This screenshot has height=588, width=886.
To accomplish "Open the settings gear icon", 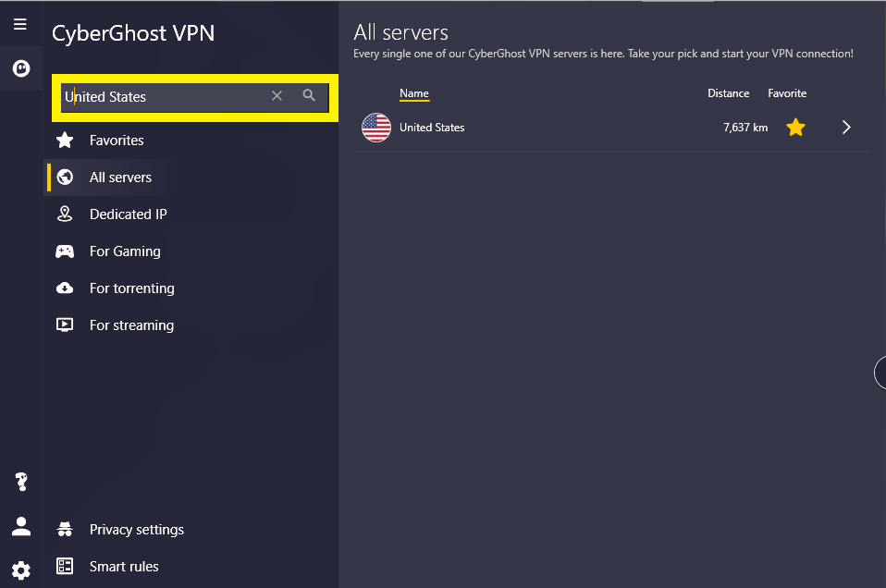I will coord(21,570).
